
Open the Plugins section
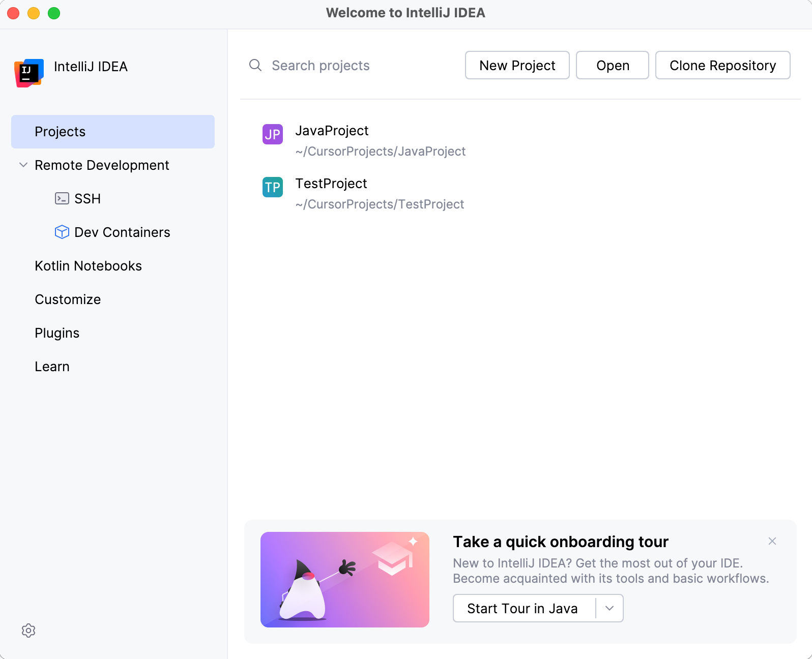(x=57, y=333)
